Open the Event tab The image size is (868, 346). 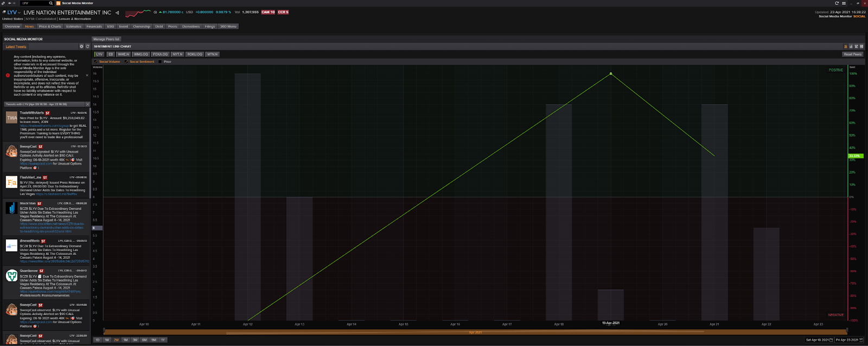point(124,26)
